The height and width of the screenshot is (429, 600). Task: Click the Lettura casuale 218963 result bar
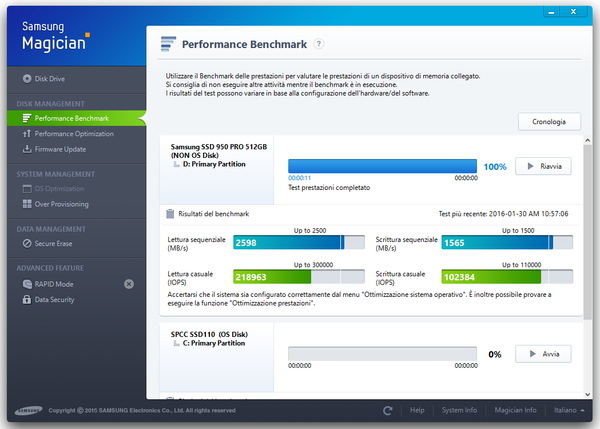pos(299,277)
